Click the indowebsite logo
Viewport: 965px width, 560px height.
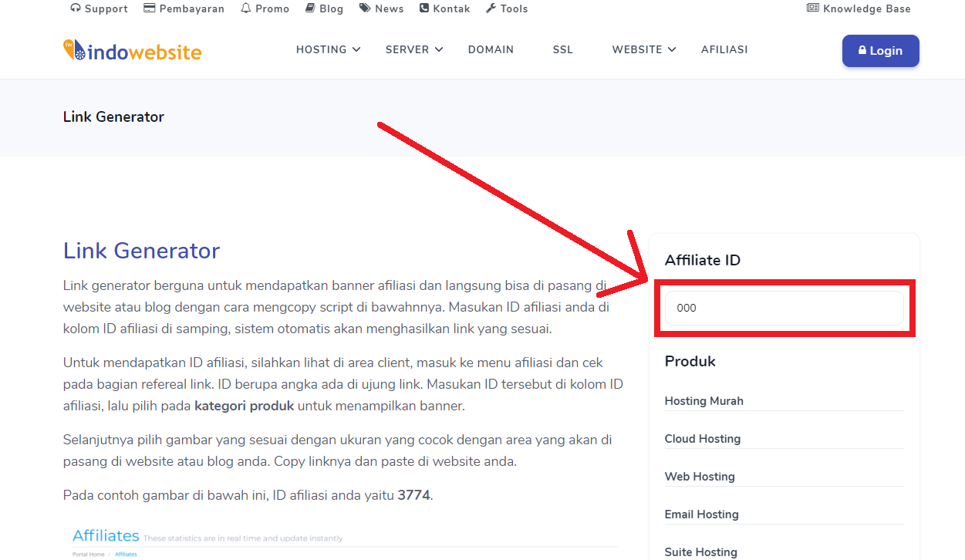coord(132,49)
